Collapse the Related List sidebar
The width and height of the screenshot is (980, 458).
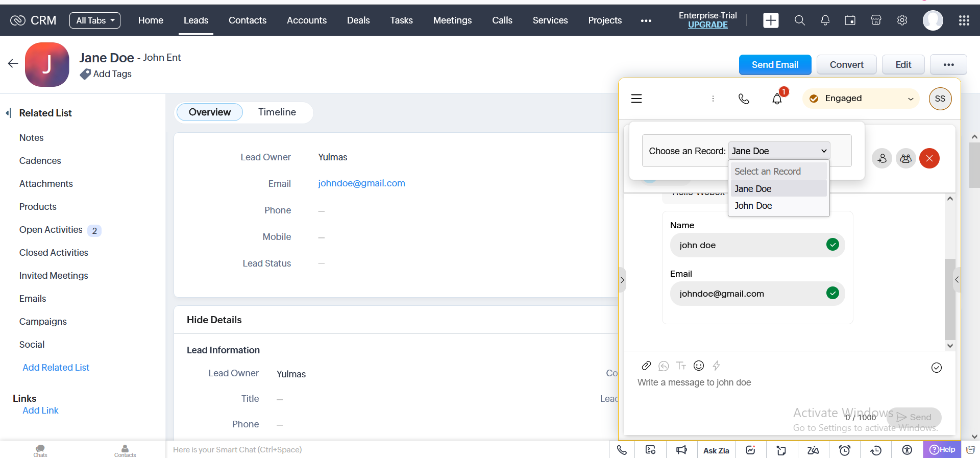tap(8, 113)
